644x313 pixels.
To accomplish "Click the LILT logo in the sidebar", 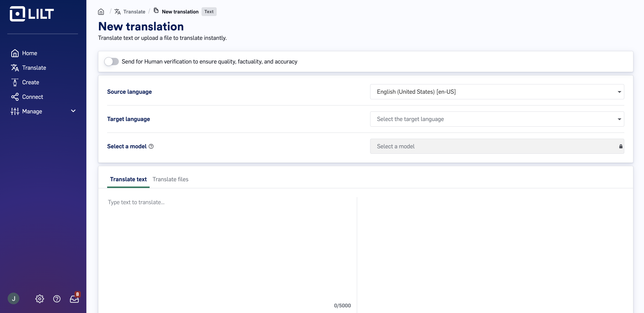I will tap(32, 14).
